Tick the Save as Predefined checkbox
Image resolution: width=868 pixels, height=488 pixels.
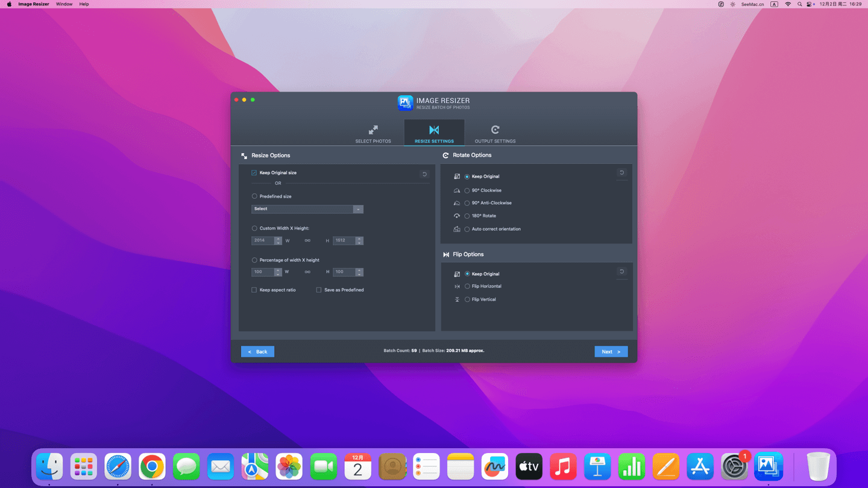point(319,290)
